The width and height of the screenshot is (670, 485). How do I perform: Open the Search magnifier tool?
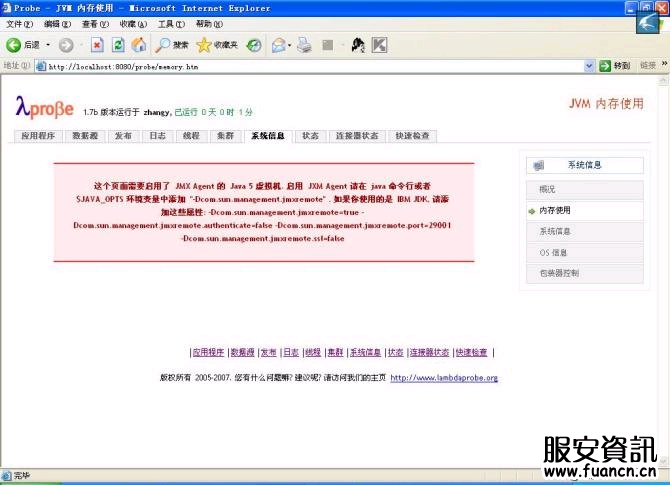click(x=162, y=45)
